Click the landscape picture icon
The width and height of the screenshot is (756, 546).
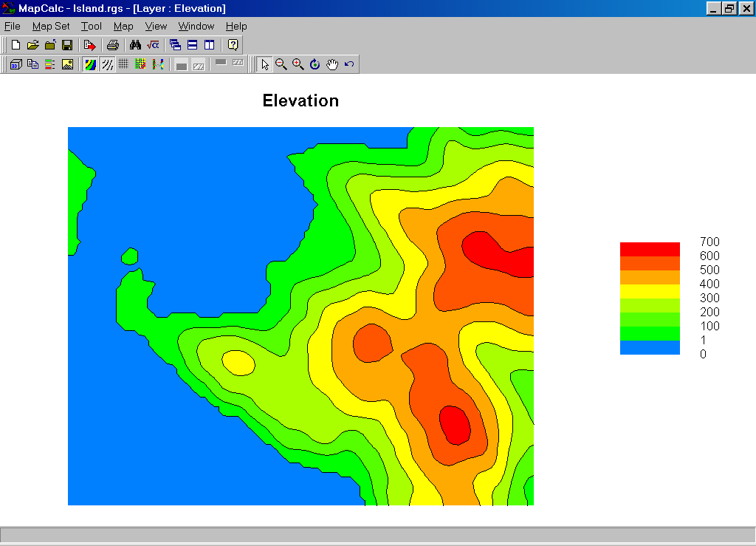coord(67,64)
